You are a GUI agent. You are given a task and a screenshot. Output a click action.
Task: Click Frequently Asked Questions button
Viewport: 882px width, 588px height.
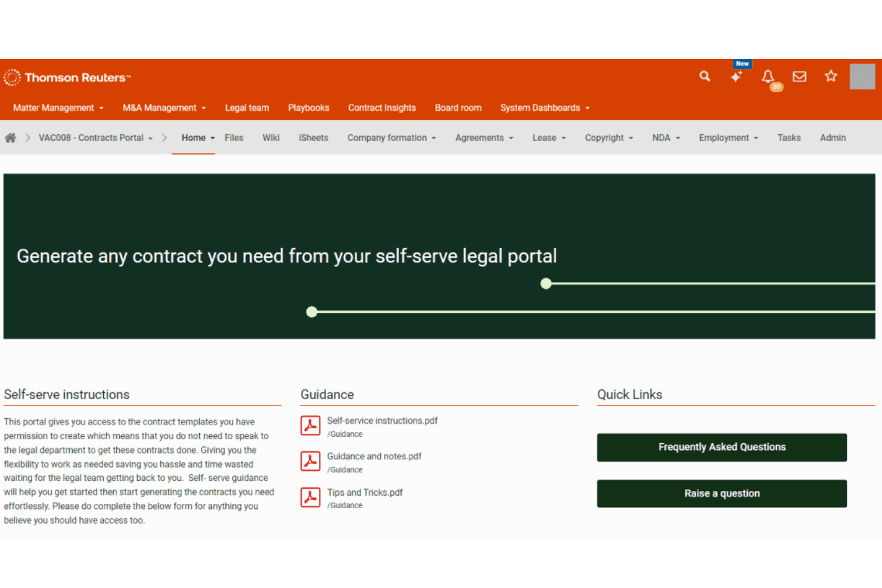tap(722, 447)
